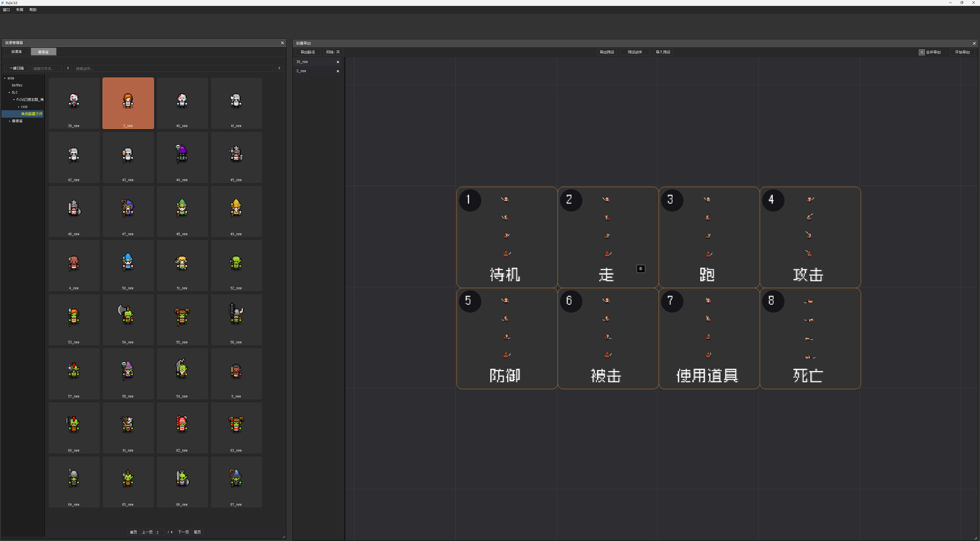Open action card 8 死亡 (death)
This screenshot has height=541, width=980.
[810, 338]
